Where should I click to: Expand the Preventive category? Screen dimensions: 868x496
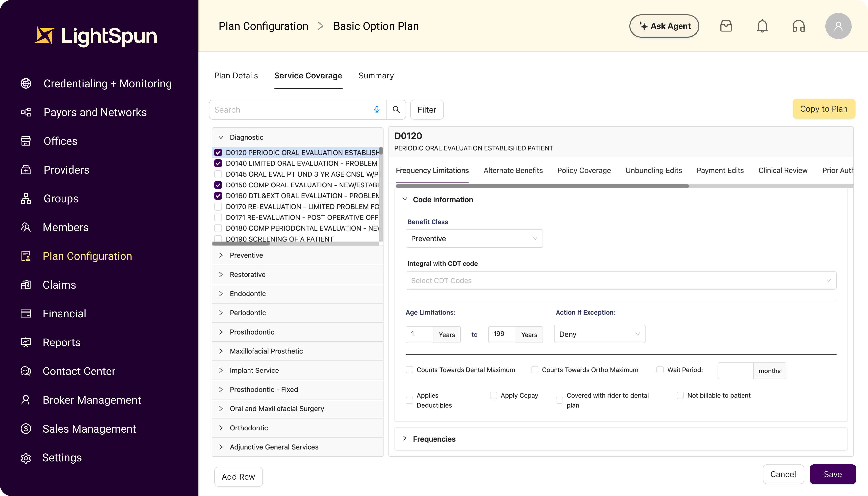(x=297, y=255)
